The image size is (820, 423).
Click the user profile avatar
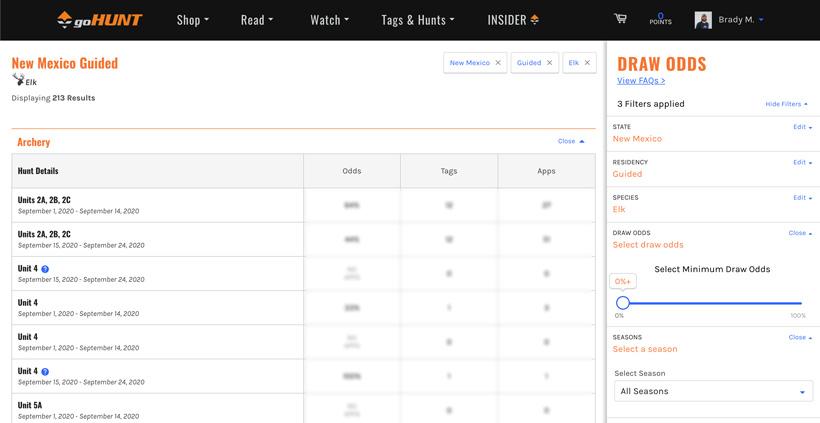tap(703, 20)
